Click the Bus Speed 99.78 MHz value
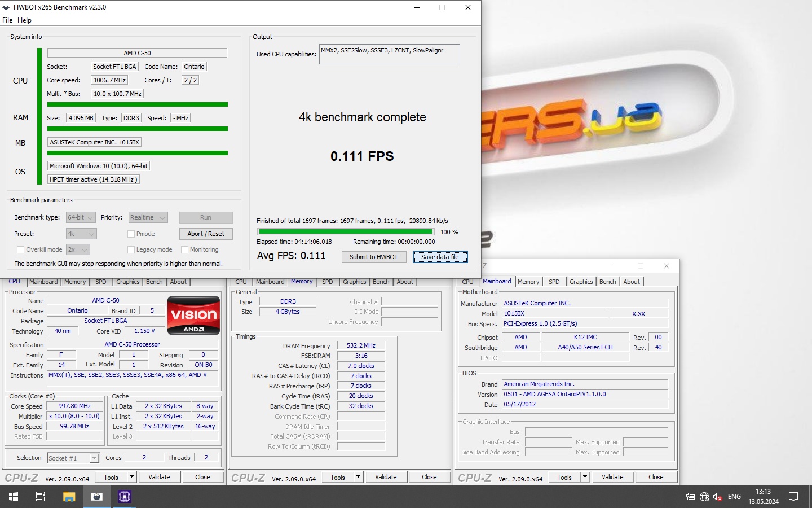This screenshot has height=508, width=812. click(x=74, y=426)
